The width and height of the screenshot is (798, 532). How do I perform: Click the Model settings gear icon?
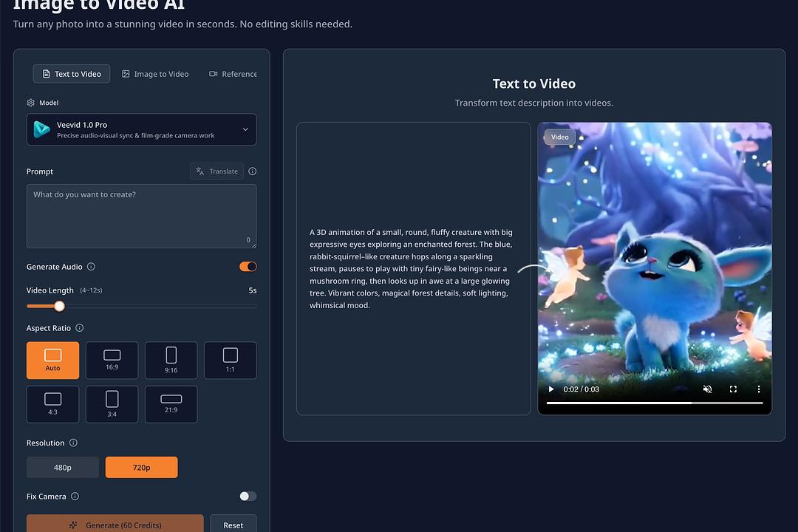(x=30, y=102)
